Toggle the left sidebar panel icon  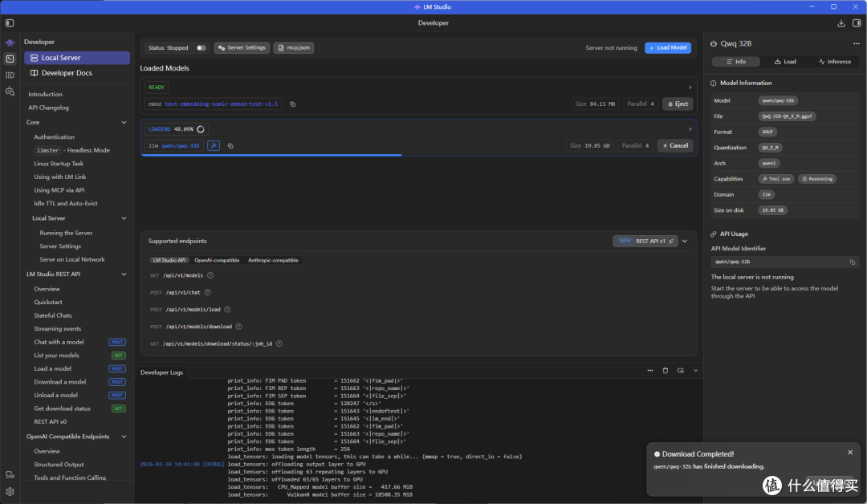[x=10, y=22]
